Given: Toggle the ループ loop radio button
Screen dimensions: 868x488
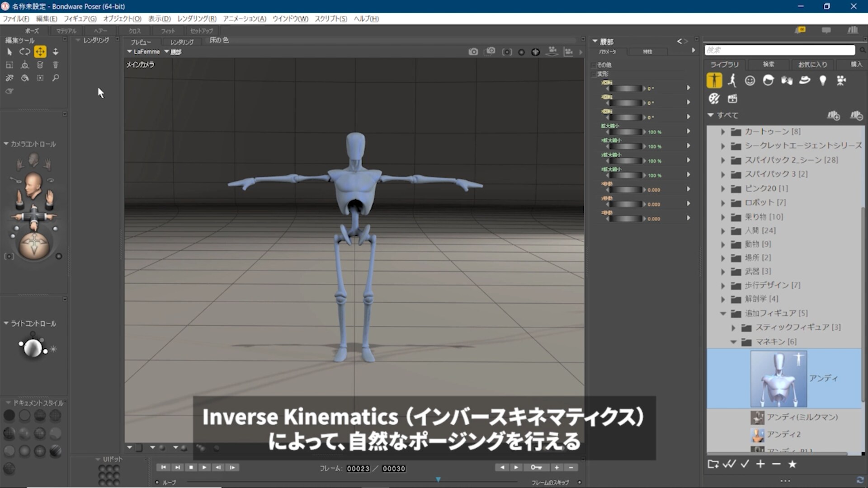Looking at the screenshot, I should coord(157,483).
